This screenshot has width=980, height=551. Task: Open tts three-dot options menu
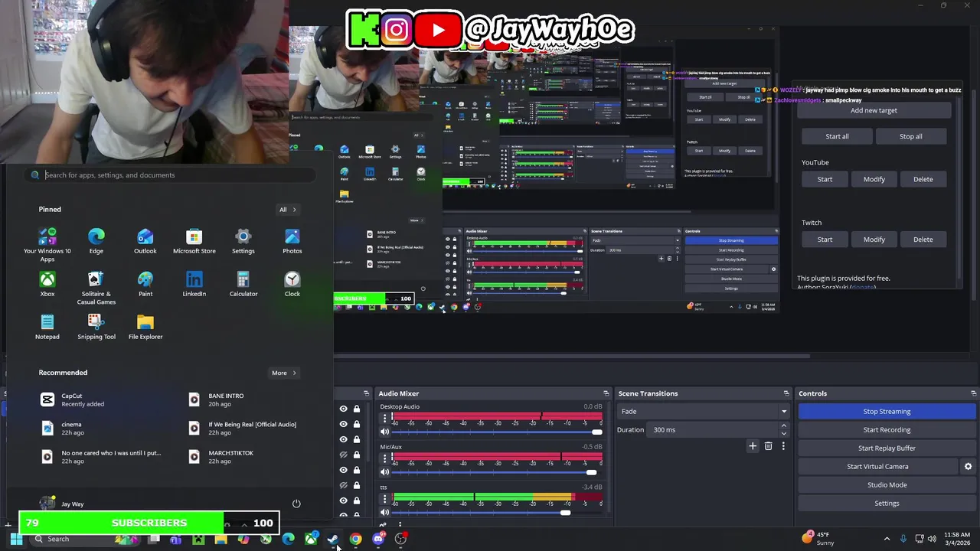(x=385, y=498)
